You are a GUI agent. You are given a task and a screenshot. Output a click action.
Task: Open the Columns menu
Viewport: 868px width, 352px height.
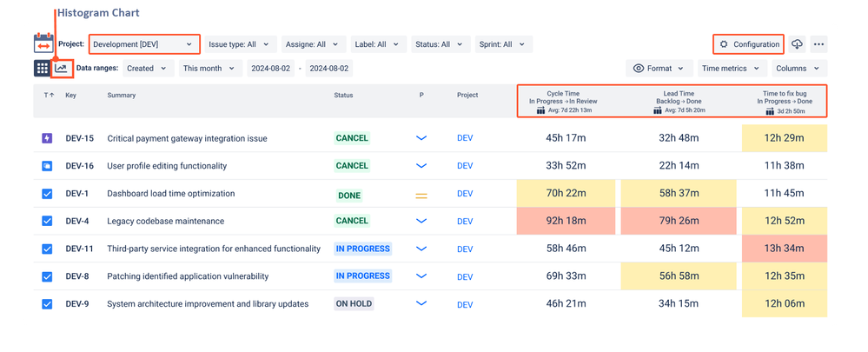tap(797, 69)
